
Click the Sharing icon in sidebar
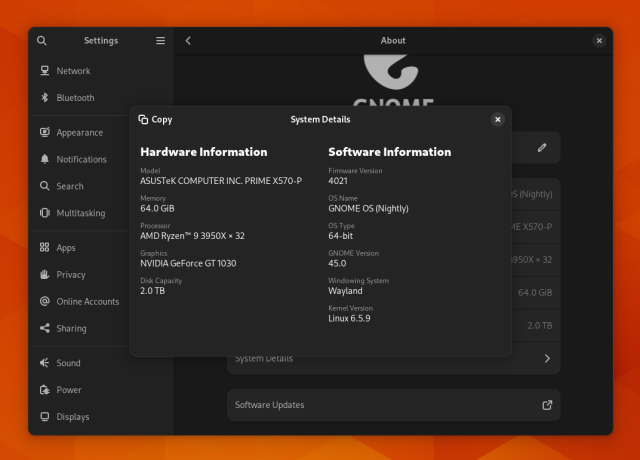44,328
